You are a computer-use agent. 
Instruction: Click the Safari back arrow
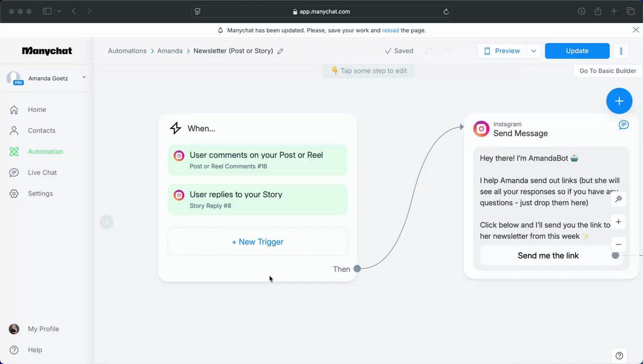pyautogui.click(x=74, y=11)
